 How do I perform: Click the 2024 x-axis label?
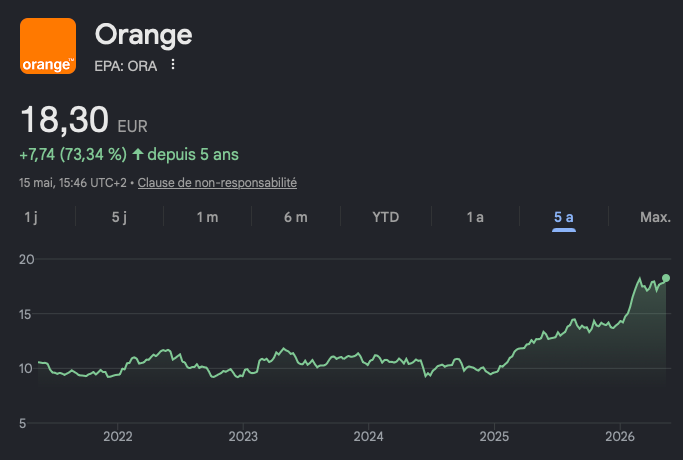(369, 436)
